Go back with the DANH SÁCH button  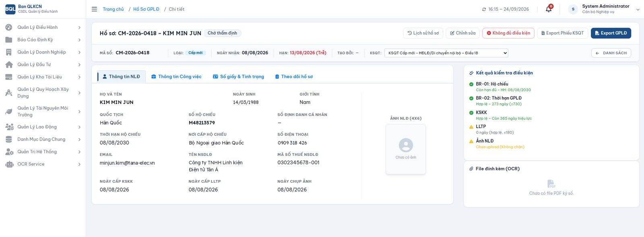[x=611, y=53]
